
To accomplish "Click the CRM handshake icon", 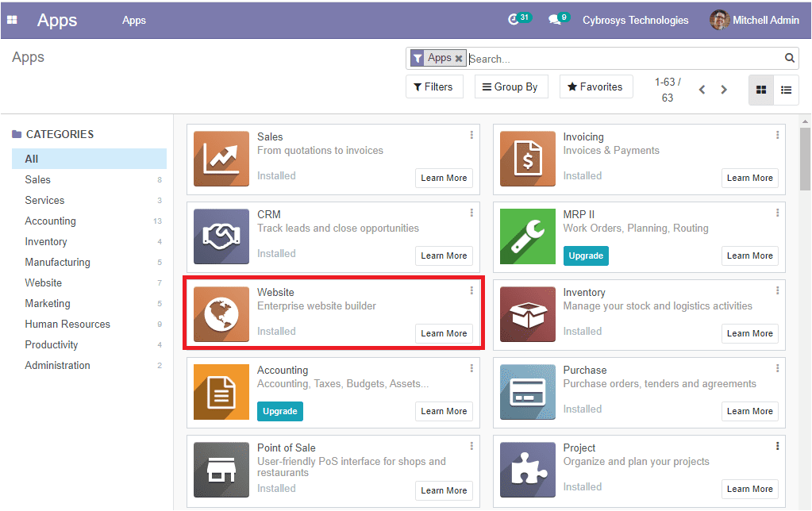I will 221,236.
